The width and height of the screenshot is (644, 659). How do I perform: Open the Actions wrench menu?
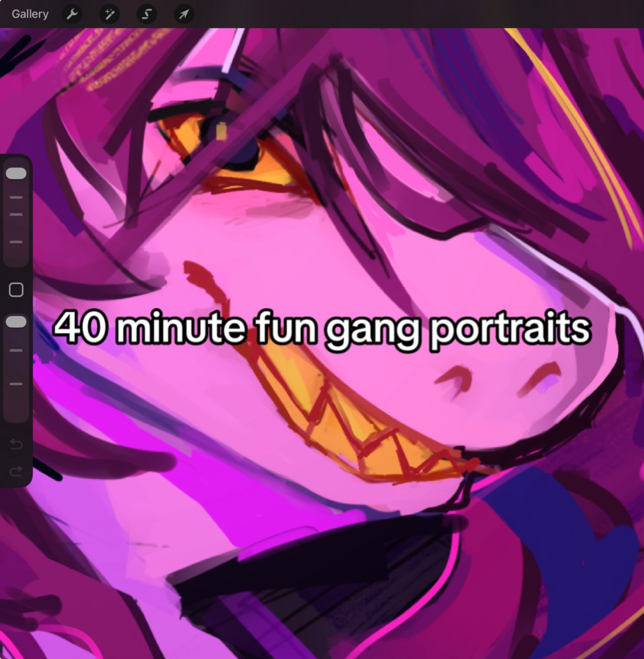pyautogui.click(x=72, y=15)
